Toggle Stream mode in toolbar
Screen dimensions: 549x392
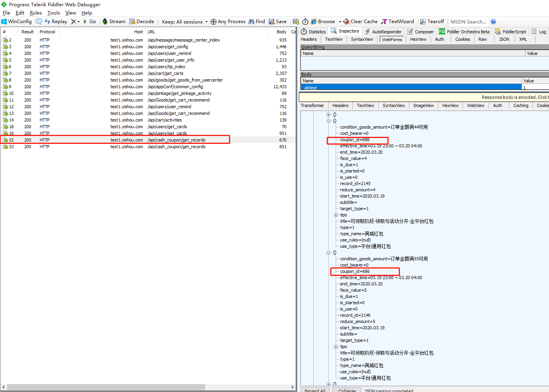point(114,22)
